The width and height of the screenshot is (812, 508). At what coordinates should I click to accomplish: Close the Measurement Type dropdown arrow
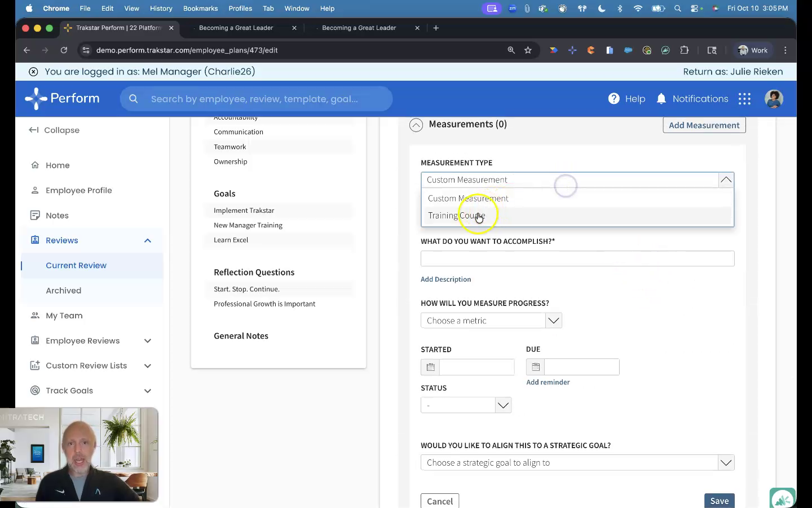[726, 179]
